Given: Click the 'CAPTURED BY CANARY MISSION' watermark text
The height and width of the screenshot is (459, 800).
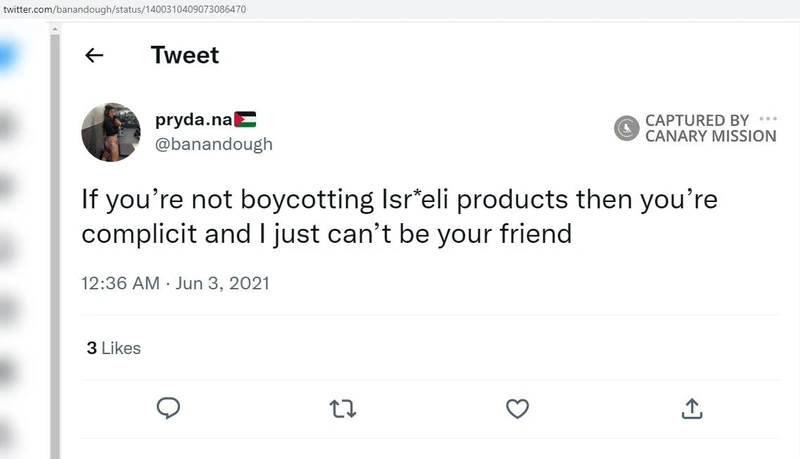Looking at the screenshot, I should coord(710,128).
